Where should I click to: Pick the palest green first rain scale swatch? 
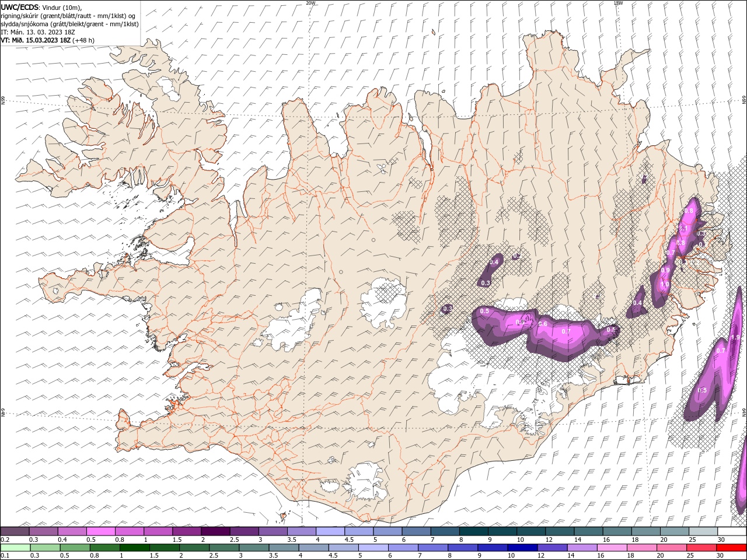(15, 548)
